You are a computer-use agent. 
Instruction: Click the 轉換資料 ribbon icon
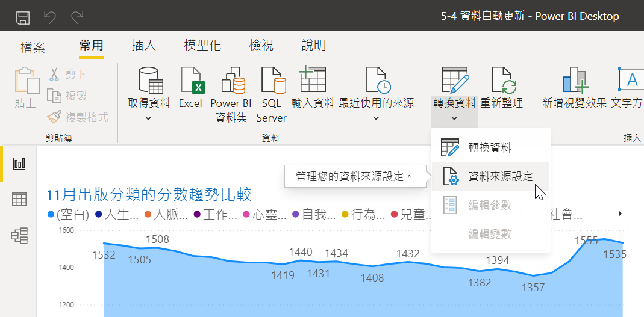click(x=455, y=81)
